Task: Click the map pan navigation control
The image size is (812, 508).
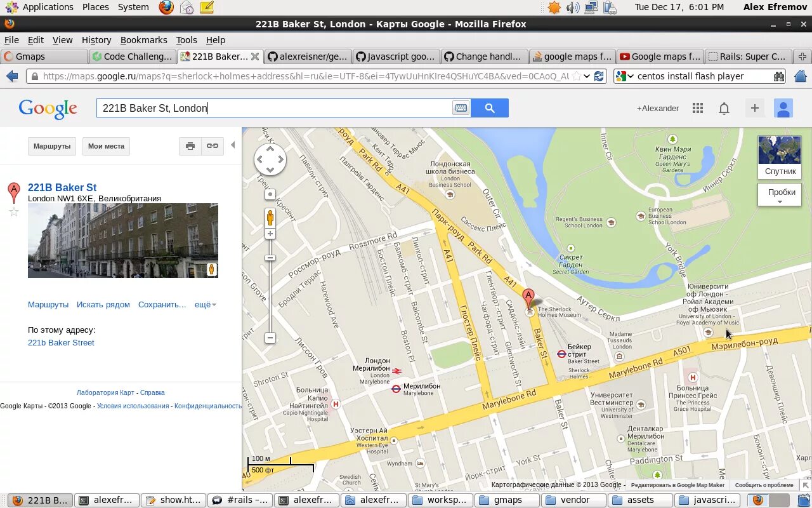Action: point(270,160)
